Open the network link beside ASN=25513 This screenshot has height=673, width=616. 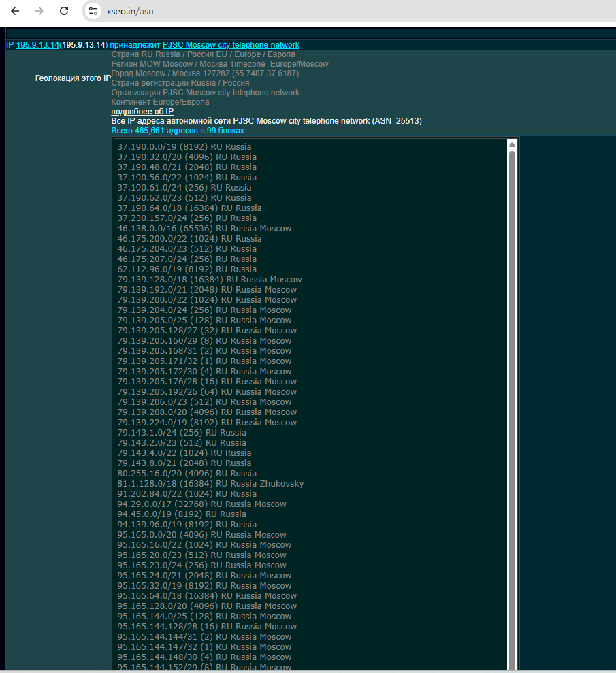coord(302,121)
